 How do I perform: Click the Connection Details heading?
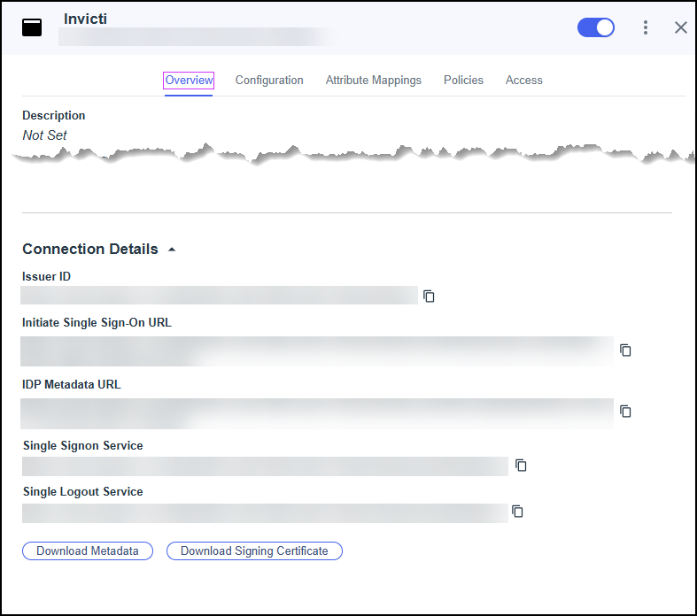90,249
